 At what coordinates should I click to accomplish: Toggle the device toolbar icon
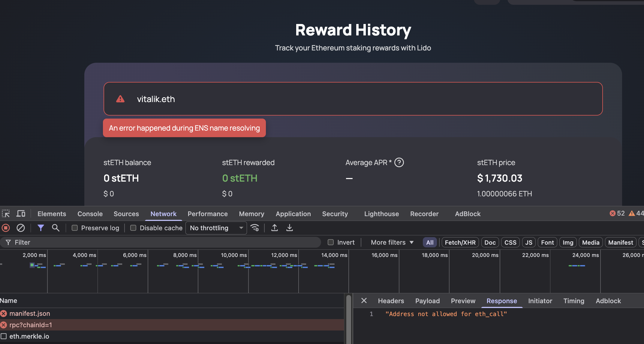coord(21,214)
